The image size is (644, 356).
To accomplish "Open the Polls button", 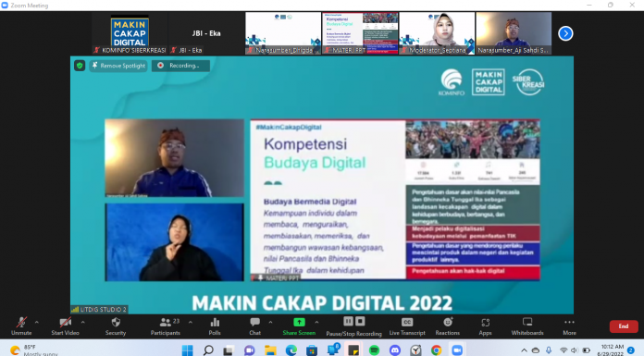I will click(x=215, y=326).
